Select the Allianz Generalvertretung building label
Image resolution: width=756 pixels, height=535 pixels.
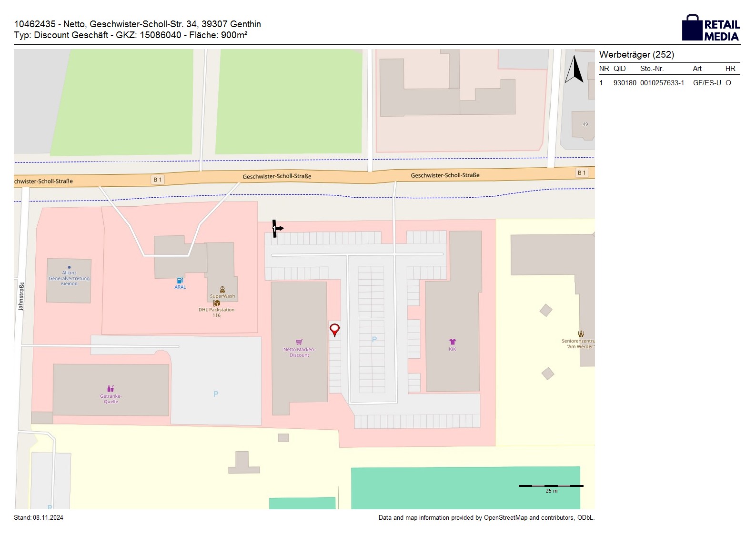[x=69, y=278]
